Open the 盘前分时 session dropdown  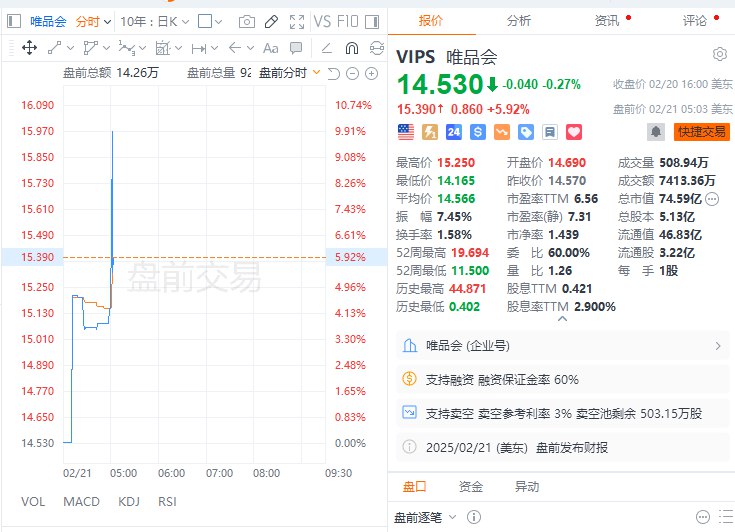(x=290, y=73)
